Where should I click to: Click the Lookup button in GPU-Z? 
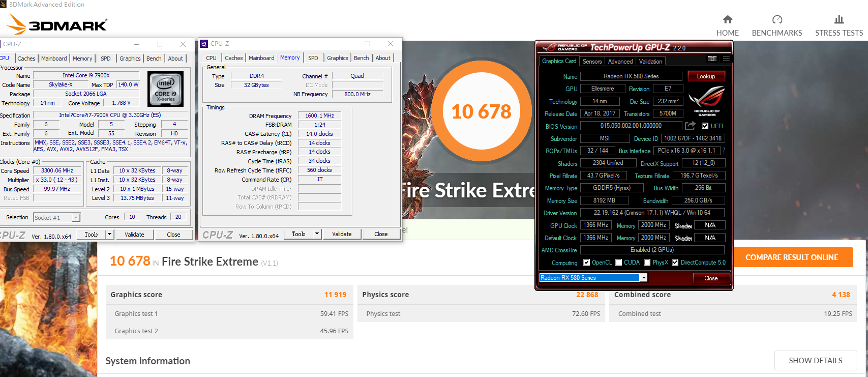point(706,76)
